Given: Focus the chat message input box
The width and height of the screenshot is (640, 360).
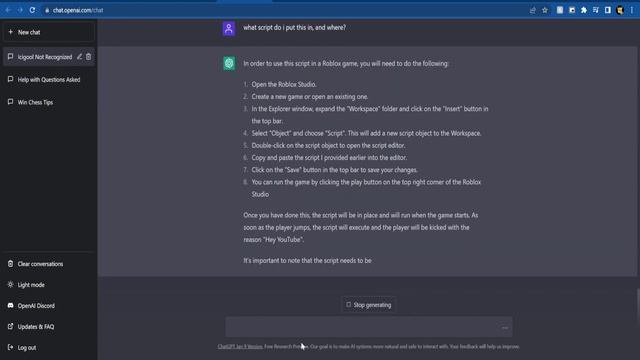Looking at the screenshot, I should coord(369,327).
